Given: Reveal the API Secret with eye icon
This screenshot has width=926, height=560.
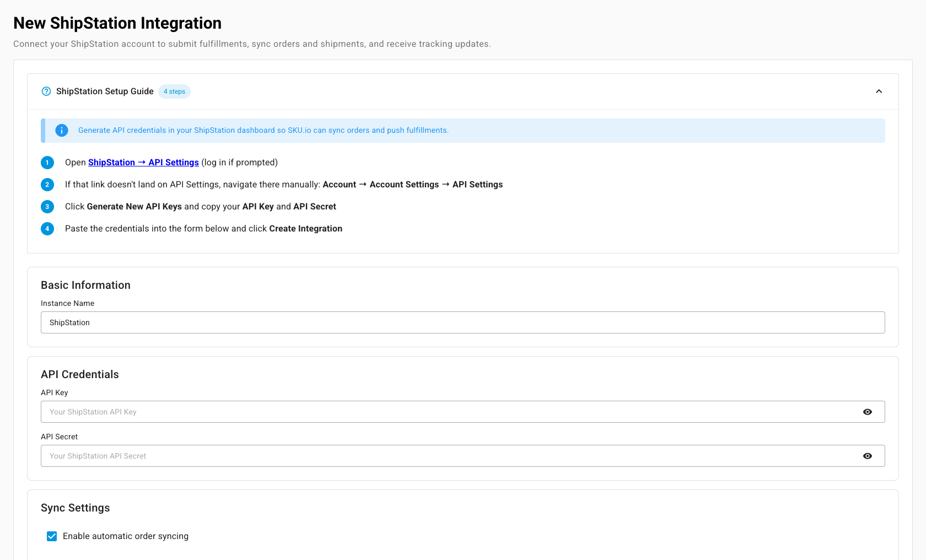Looking at the screenshot, I should pos(868,456).
